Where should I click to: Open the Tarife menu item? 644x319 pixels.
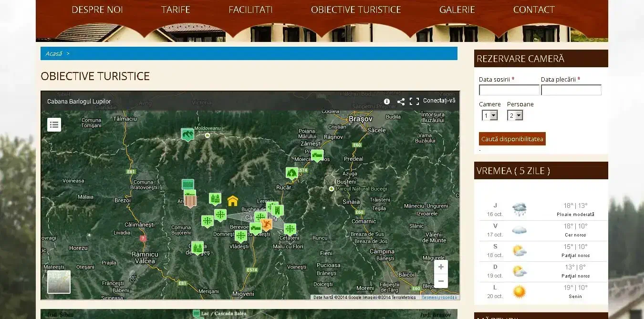[176, 10]
